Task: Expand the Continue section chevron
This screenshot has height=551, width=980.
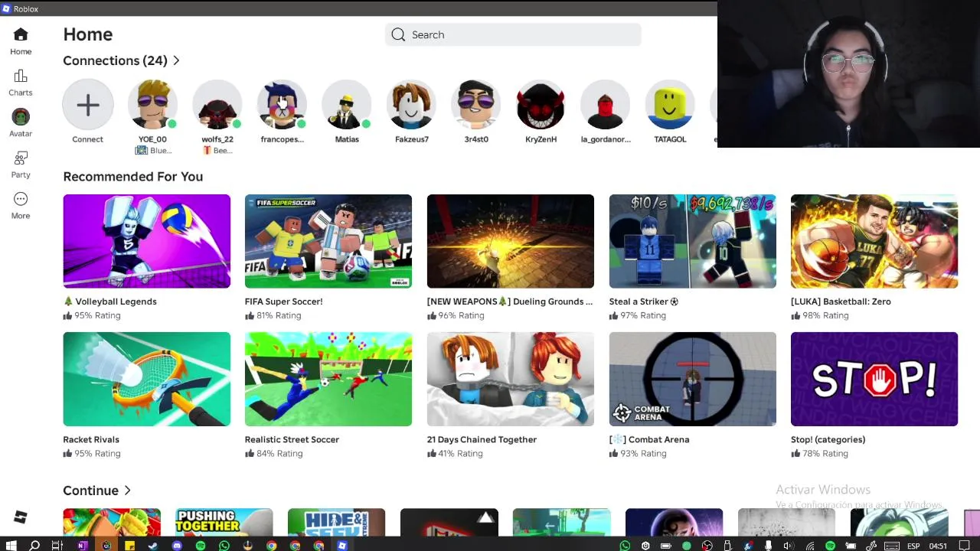Action: [x=127, y=491]
